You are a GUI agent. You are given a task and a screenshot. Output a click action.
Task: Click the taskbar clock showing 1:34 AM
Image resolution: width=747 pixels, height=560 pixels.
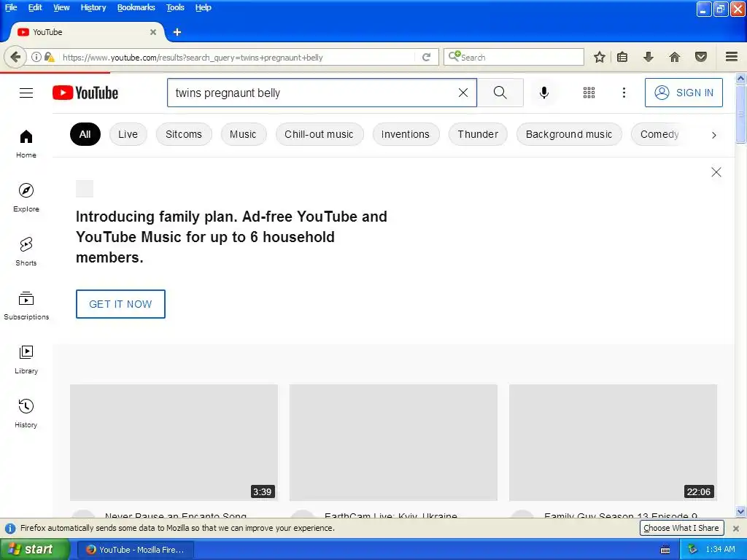(x=720, y=550)
